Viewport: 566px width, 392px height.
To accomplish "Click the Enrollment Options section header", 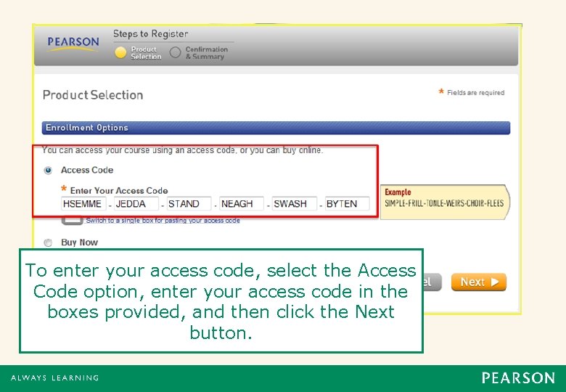I will point(276,128).
